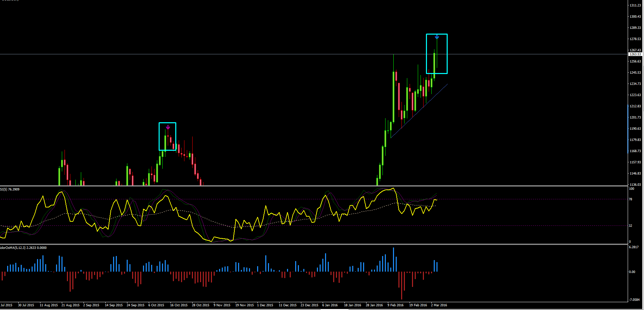Click the 1289.33 price axis label

(635, 28)
